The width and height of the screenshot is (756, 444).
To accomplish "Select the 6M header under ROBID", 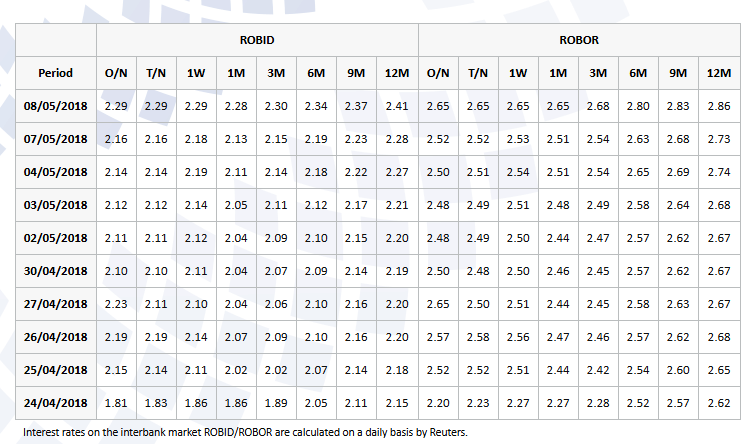I will (x=316, y=73).
